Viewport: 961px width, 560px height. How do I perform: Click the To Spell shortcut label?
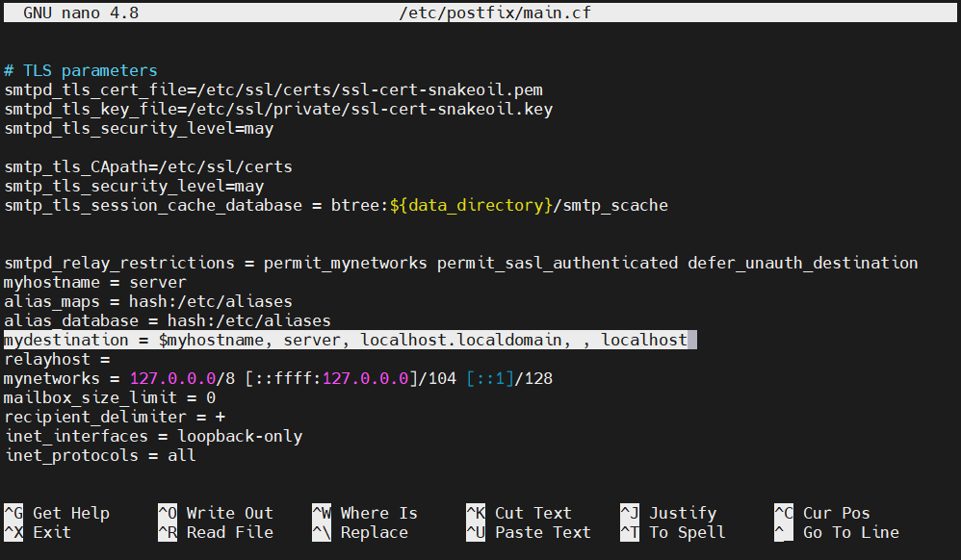click(688, 532)
